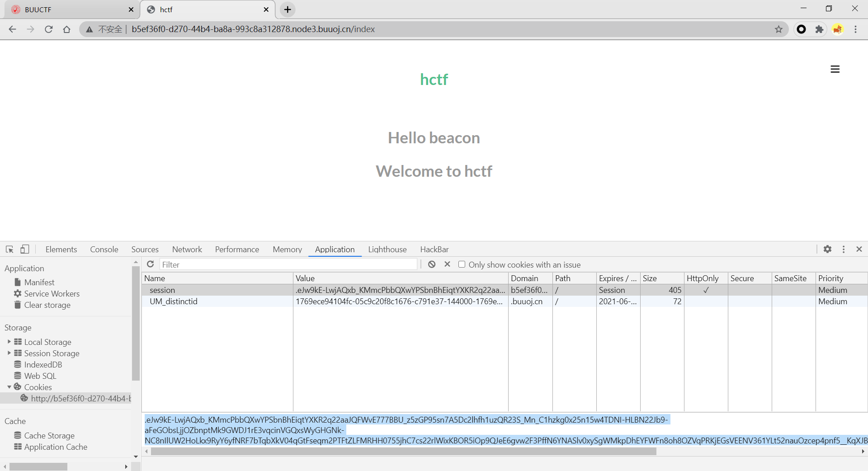Sort cookies by the Size column
The image size is (868, 471).
(662, 278)
